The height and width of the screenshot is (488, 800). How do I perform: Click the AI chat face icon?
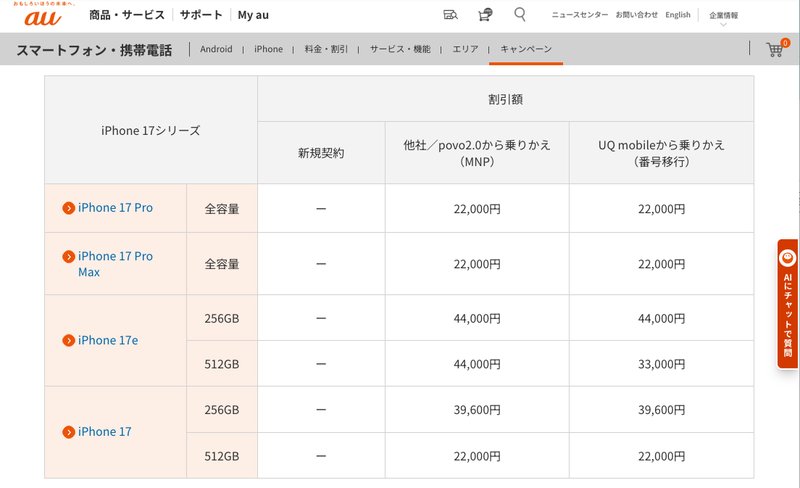(788, 258)
